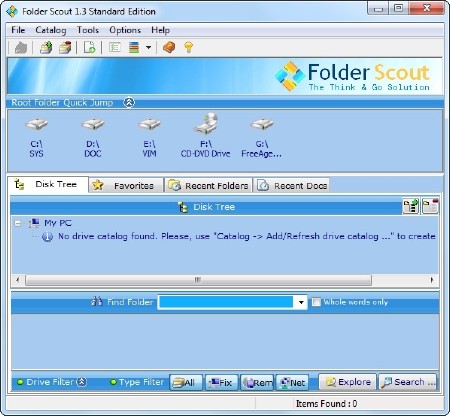
Task: Click the catalog stack icon with red top
Action: pos(65,47)
